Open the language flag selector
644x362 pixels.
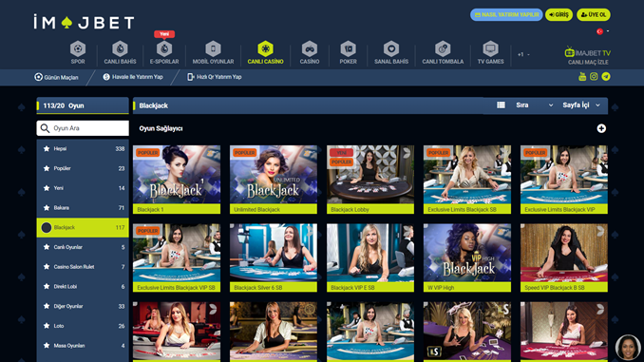click(x=602, y=31)
